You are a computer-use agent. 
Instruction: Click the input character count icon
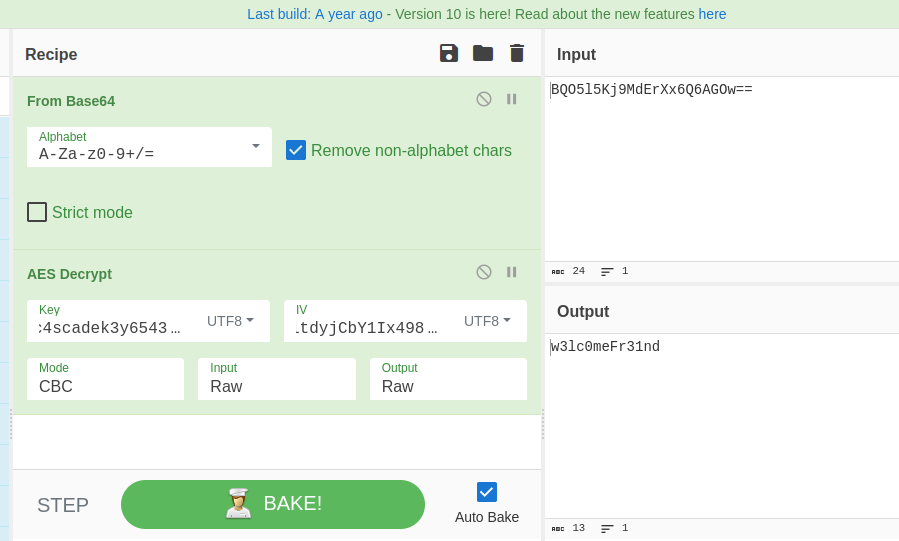(558, 272)
